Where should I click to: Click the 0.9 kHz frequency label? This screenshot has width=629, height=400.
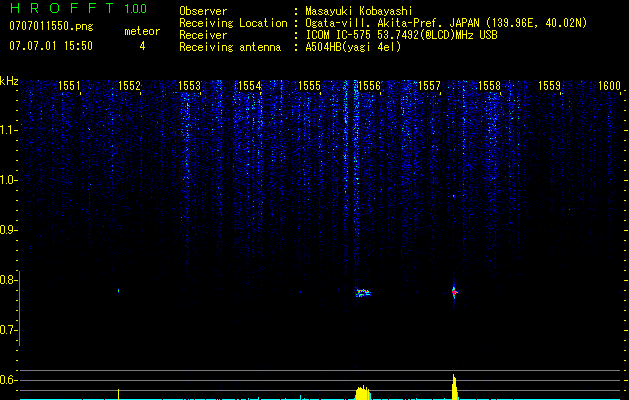click(8, 230)
